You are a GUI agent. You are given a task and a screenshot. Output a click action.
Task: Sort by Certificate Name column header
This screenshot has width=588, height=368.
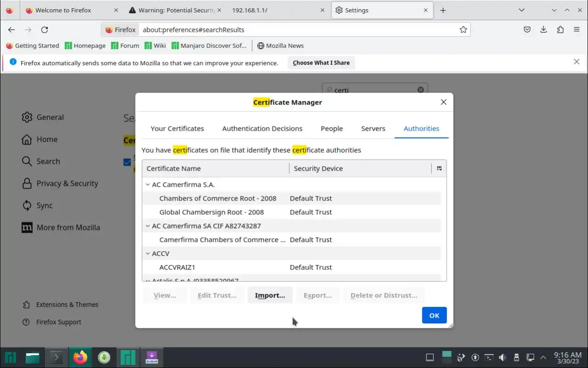click(x=215, y=168)
